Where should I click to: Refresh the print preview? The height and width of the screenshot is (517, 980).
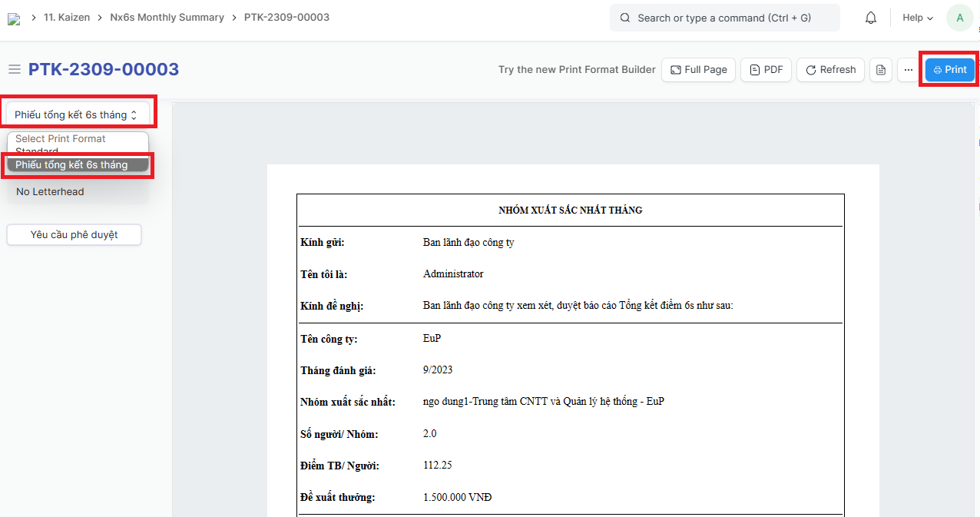tap(829, 70)
